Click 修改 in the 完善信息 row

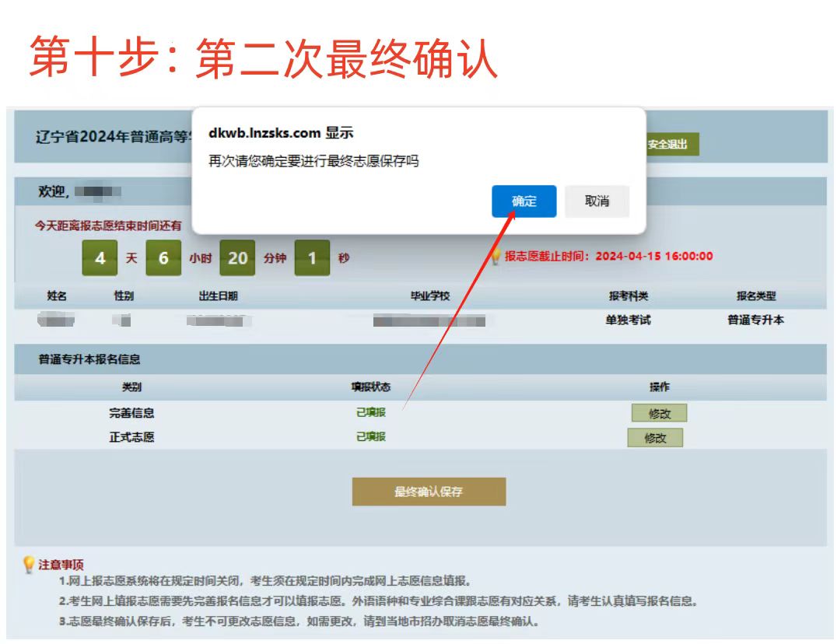click(x=658, y=414)
